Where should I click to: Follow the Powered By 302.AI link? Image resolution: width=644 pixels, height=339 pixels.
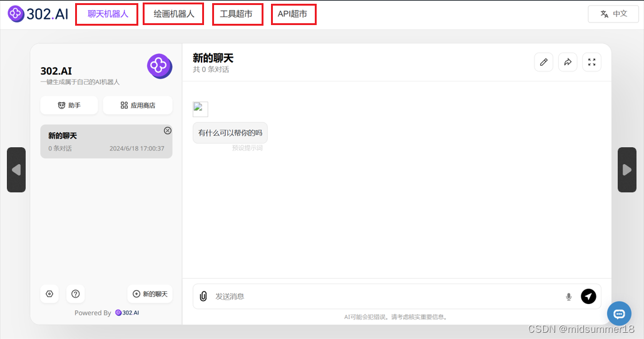127,313
